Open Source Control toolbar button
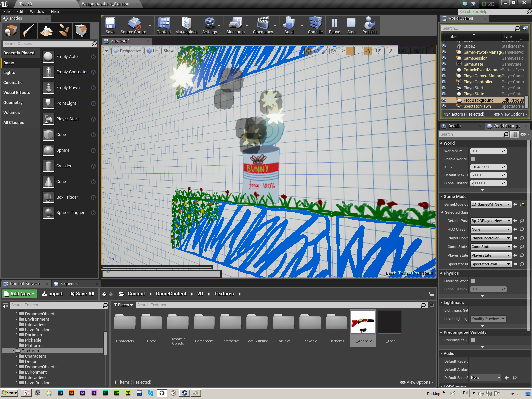Viewport: 532px width, 399px height. [134, 26]
